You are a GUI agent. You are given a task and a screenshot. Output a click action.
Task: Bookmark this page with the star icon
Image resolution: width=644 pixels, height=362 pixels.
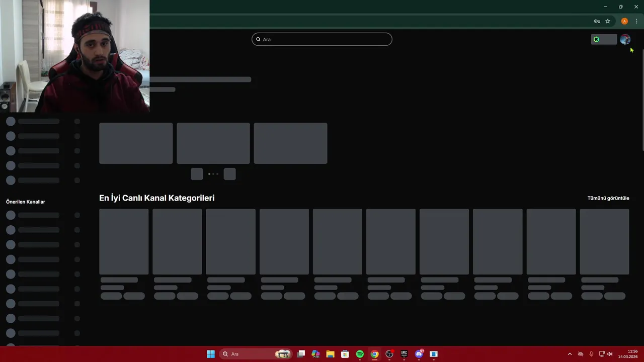608,21
